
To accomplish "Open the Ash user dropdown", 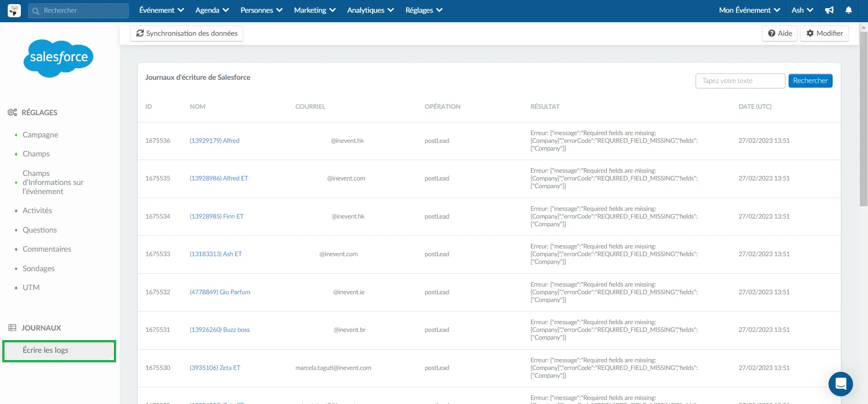I will pyautogui.click(x=802, y=10).
